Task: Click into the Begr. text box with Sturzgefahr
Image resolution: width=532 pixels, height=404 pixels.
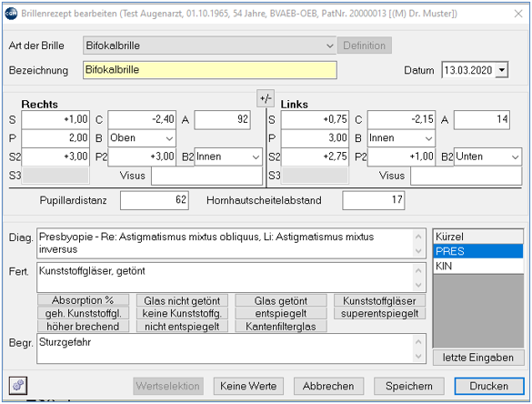Action: click(x=225, y=348)
